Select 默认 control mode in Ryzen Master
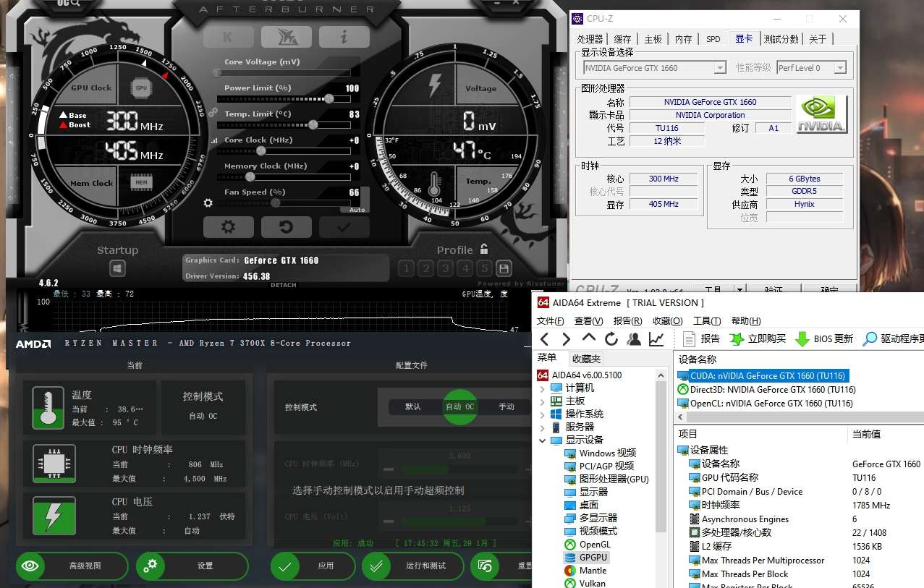This screenshot has height=588, width=924. point(413,406)
